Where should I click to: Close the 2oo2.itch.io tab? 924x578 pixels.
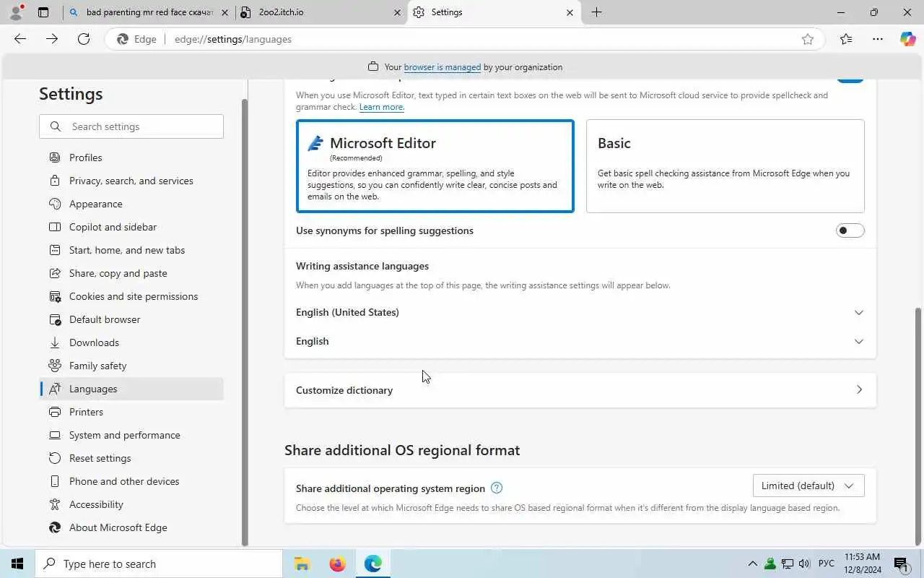point(397,12)
